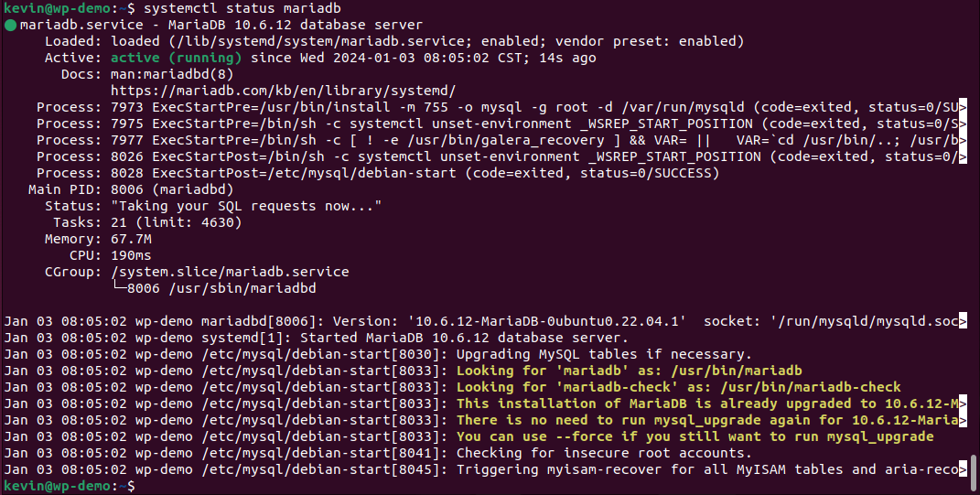
Task: Click the Process 8026 ExecStartPost line
Action: pyautogui.click(x=501, y=156)
